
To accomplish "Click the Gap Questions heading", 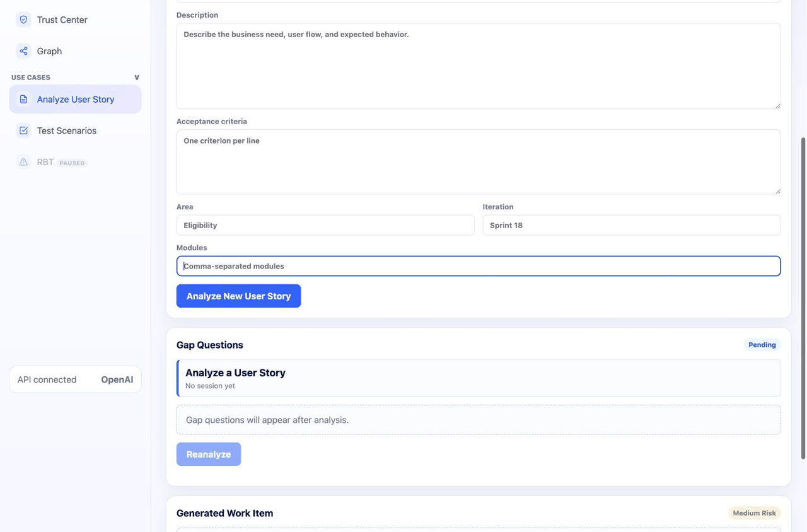I will pos(210,345).
